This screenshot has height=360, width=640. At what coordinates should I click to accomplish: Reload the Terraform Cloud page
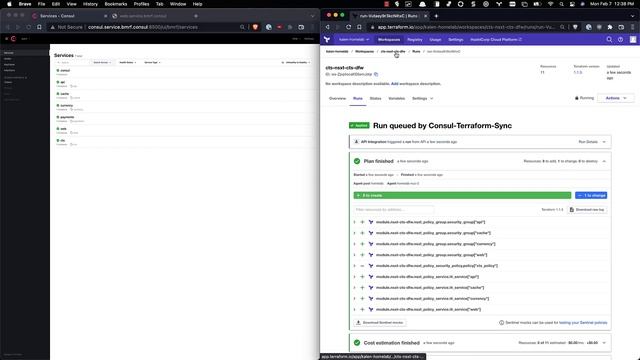349,27
